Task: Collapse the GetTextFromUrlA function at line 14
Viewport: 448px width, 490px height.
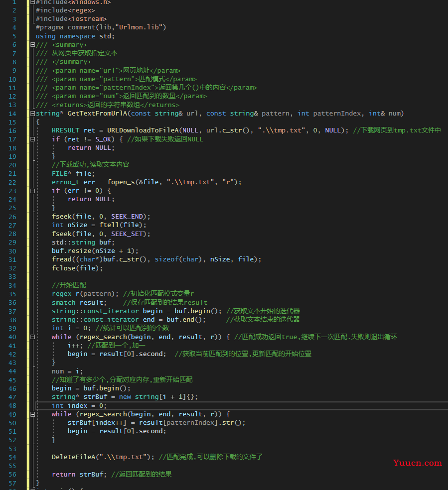Action: (x=32, y=114)
